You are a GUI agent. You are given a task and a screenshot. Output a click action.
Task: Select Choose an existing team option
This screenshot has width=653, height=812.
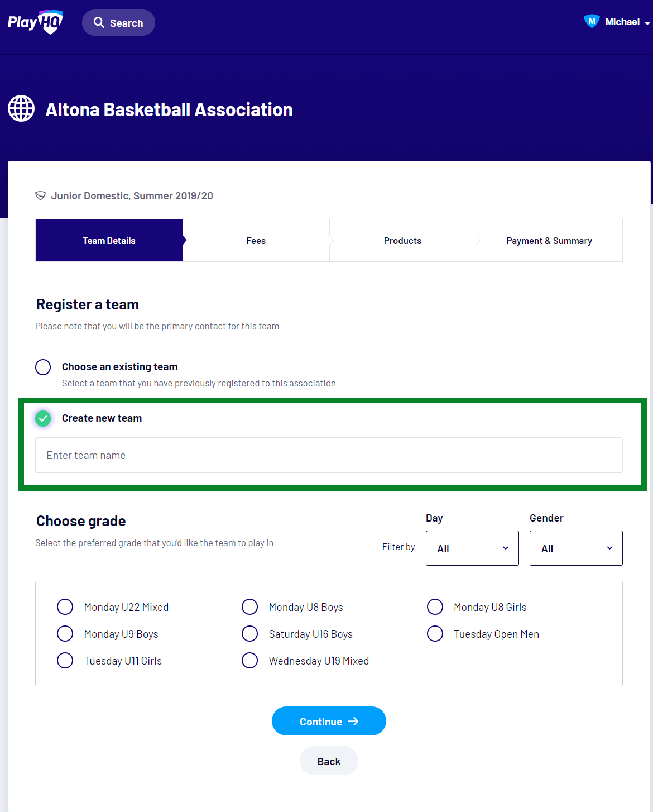tap(43, 367)
